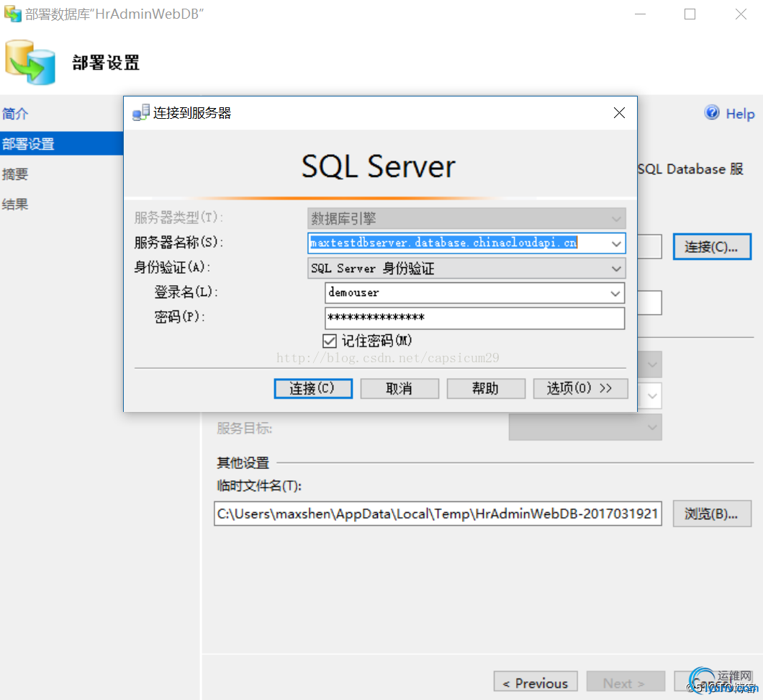Open the Help link at top right

tap(740, 114)
